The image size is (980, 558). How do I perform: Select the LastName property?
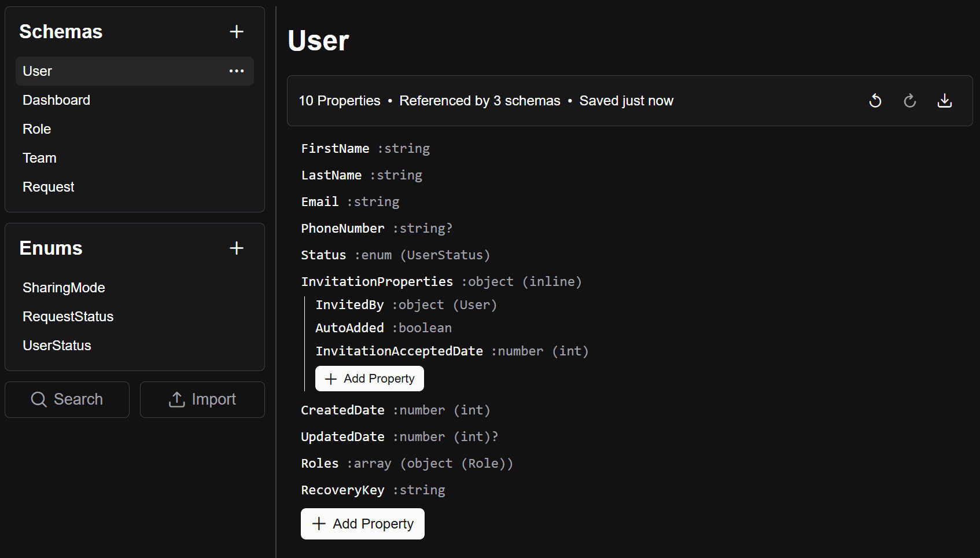click(362, 175)
